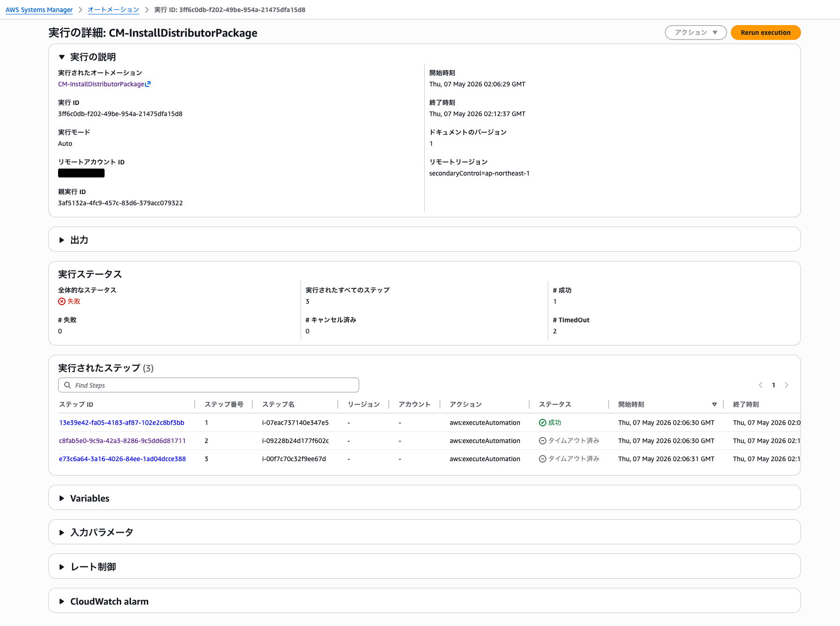840x626 pixels.
Task: Click the 実行モード value Auto
Action: (x=65, y=143)
